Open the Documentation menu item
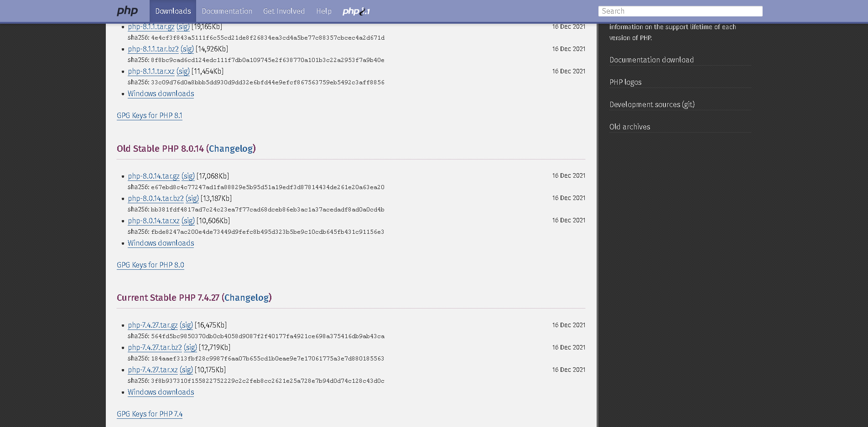868x427 pixels. point(227,11)
